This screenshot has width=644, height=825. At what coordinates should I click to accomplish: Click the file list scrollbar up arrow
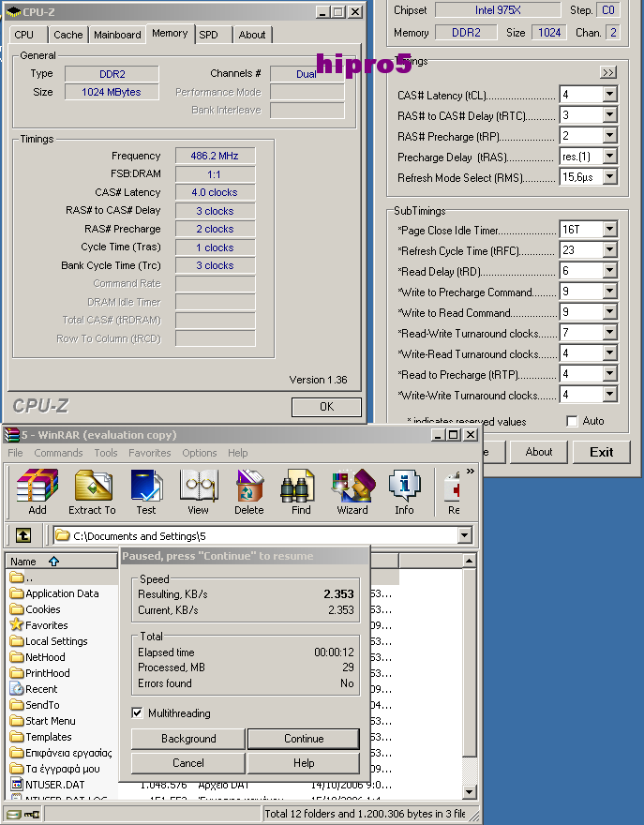[470, 561]
